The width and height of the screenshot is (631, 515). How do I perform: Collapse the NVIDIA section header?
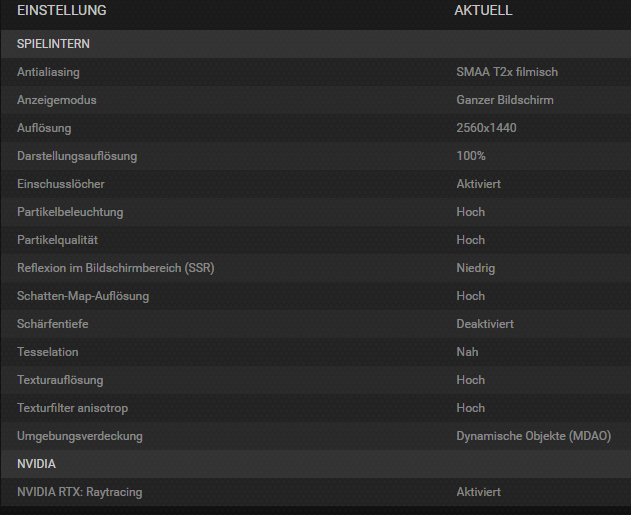[x=316, y=464]
